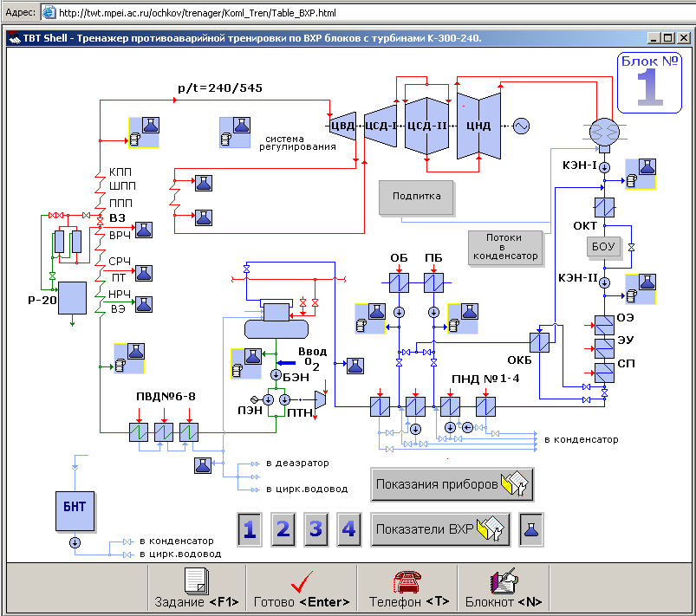Viewport: 696px width, 616px height.
Task: Open the flask sampler beside СРЧ and ПТ
Action: coord(144,273)
